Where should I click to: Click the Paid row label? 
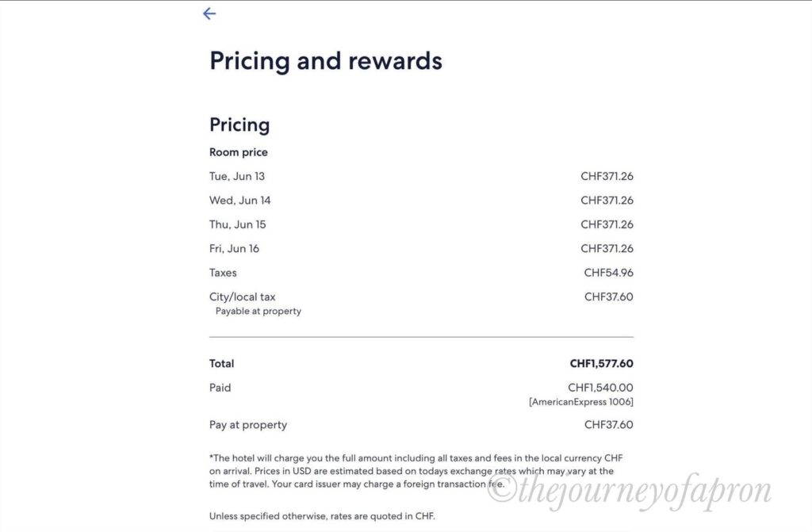(x=220, y=388)
